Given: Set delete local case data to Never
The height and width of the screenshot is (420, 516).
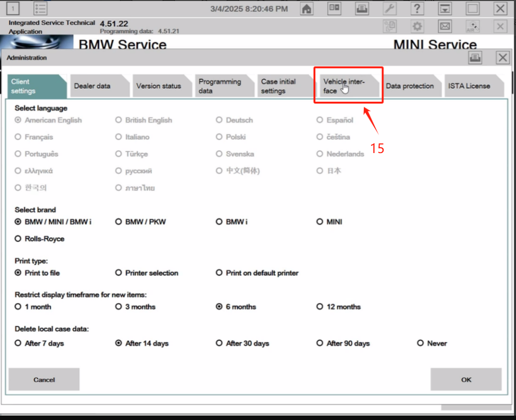Looking at the screenshot, I should pos(420,344).
